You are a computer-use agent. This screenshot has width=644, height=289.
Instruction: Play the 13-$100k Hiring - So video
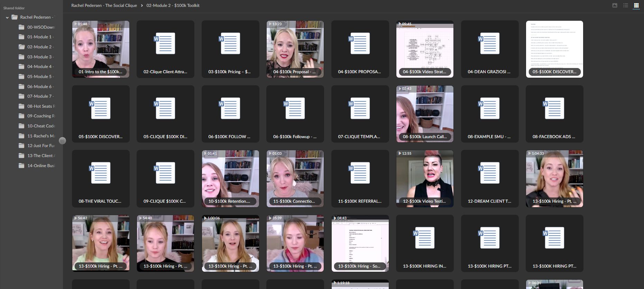point(360,243)
